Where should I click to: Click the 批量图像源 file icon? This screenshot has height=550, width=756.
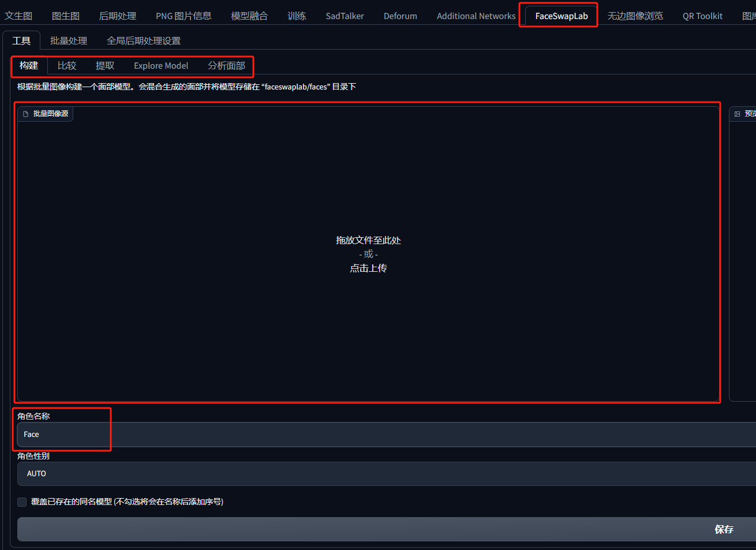tap(25, 114)
